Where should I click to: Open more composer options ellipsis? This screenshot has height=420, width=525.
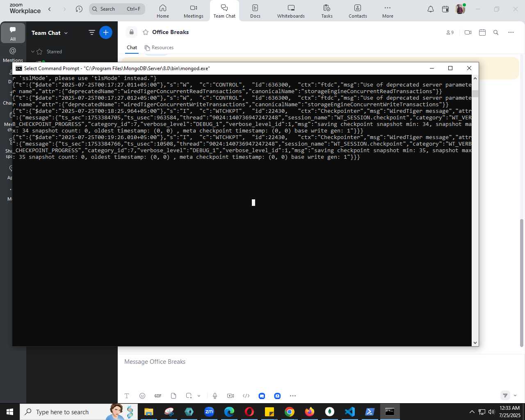[293, 396]
